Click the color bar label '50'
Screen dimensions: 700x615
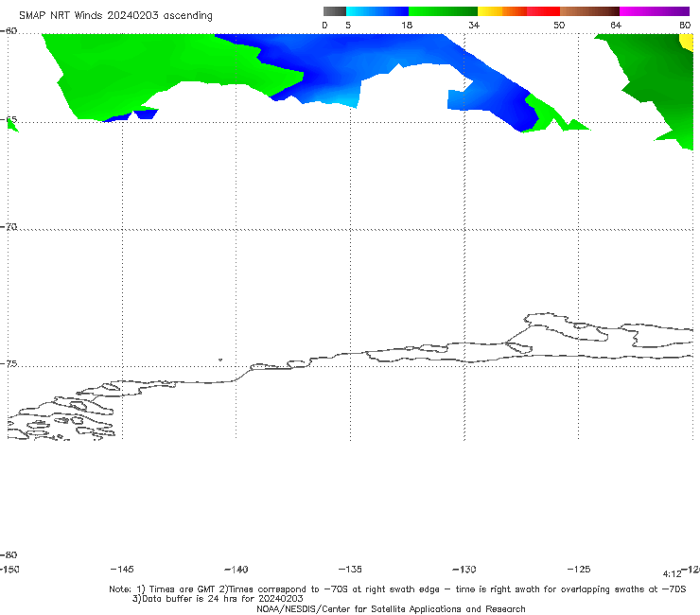pos(559,26)
